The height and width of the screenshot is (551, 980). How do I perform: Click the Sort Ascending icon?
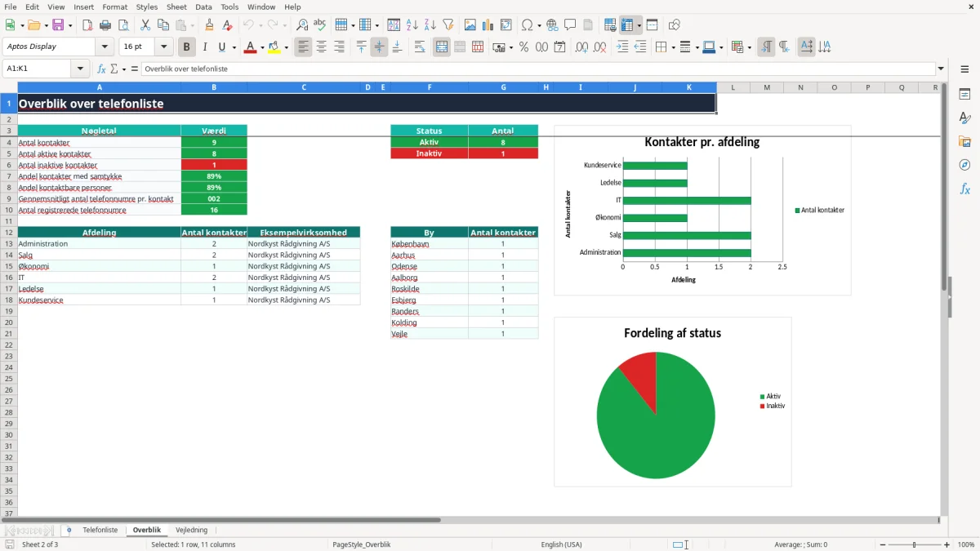coord(412,25)
